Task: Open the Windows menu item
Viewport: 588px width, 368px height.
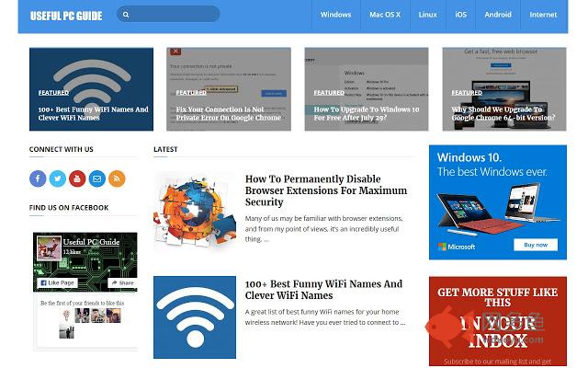Action: click(x=335, y=15)
